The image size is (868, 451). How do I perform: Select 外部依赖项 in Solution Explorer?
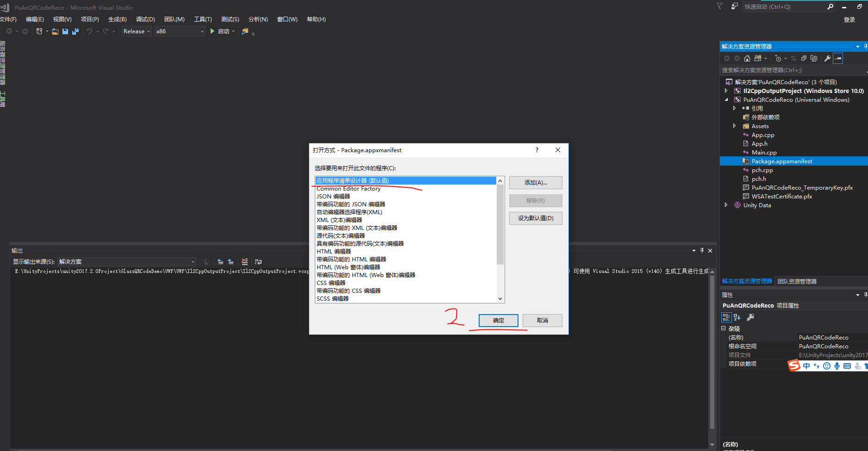tap(766, 117)
